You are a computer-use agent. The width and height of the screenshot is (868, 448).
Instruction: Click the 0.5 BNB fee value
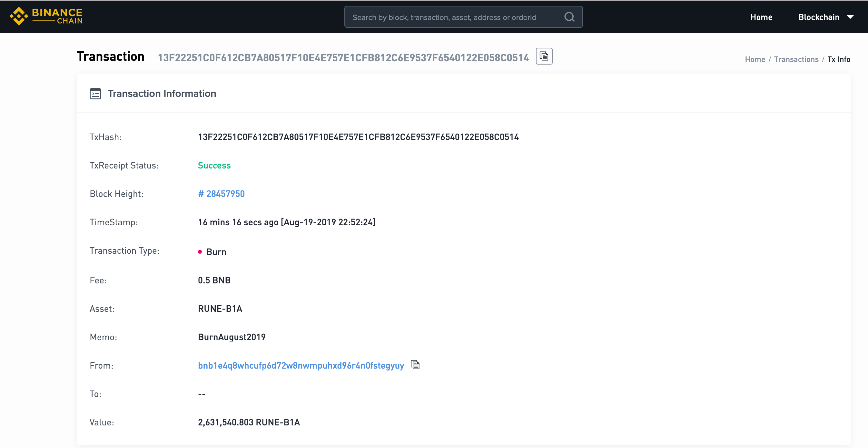[x=214, y=280]
